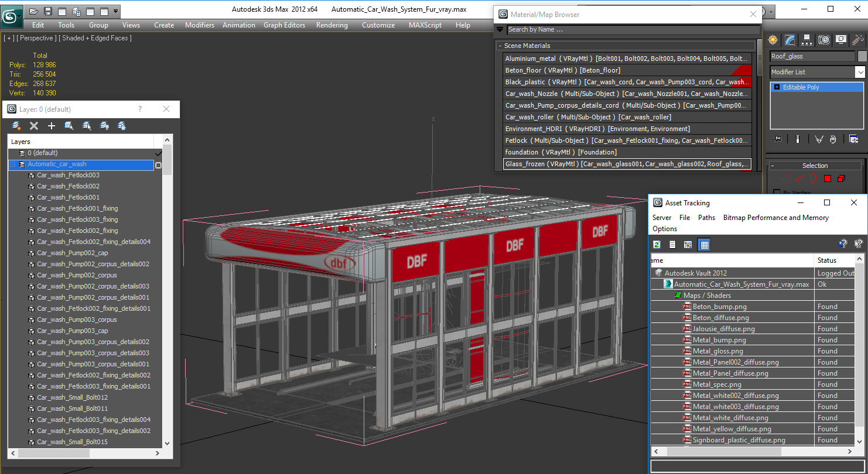This screenshot has height=474, width=868.
Task: Collapse the Selection rollout
Action: [773, 166]
